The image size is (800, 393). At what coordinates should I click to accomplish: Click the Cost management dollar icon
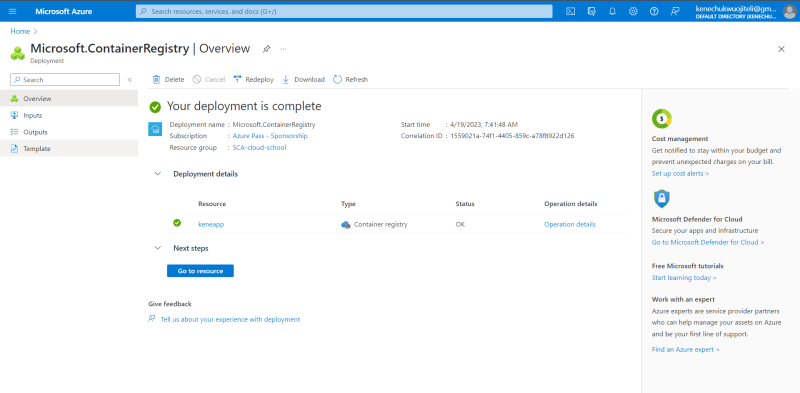pyautogui.click(x=662, y=119)
